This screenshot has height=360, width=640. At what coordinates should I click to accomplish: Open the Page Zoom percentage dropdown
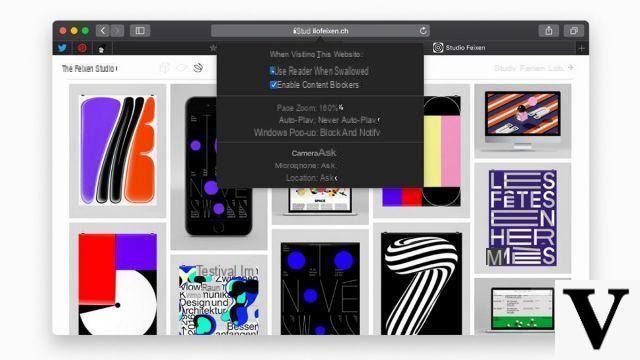tap(310, 108)
